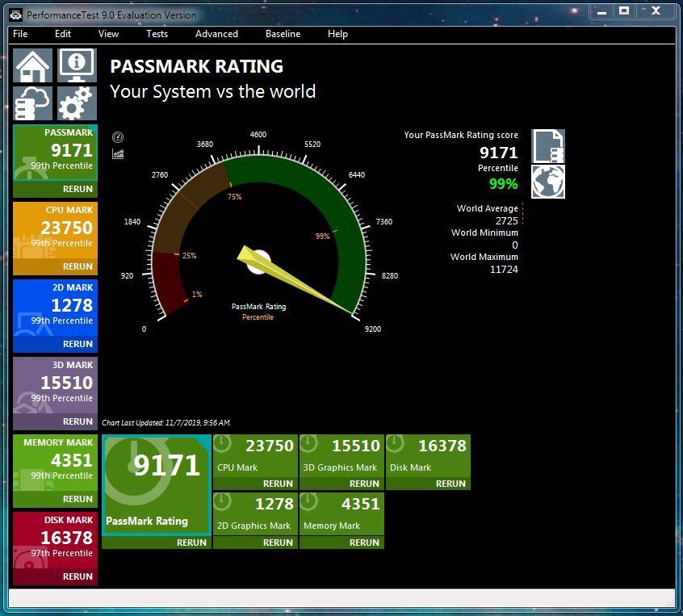The height and width of the screenshot is (616, 683).
Task: Click the clock icon on Memory Mark tile
Action: click(308, 501)
